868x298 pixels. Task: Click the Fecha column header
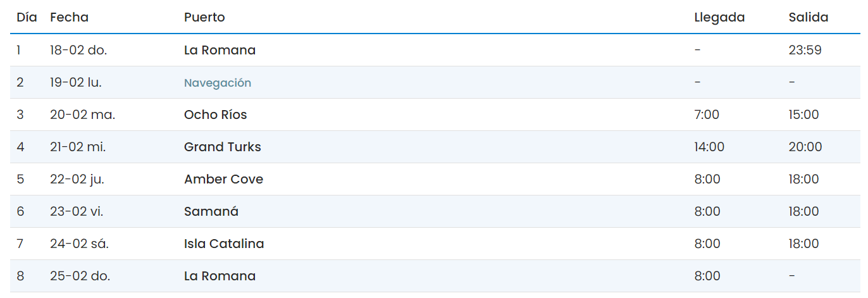point(69,17)
